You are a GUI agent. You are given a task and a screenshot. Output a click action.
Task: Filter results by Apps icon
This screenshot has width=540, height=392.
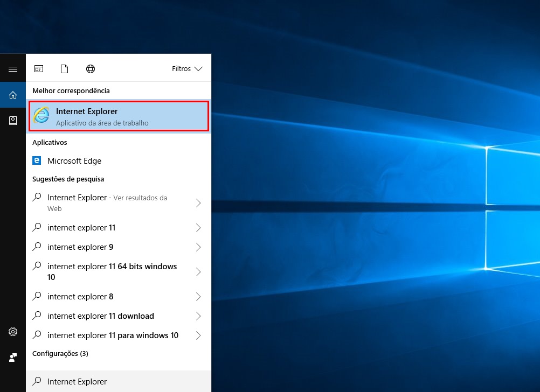[39, 69]
